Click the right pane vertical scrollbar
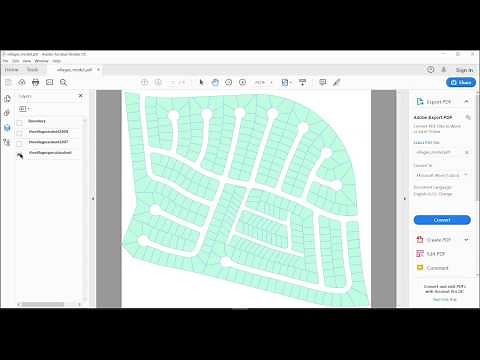 [477, 147]
